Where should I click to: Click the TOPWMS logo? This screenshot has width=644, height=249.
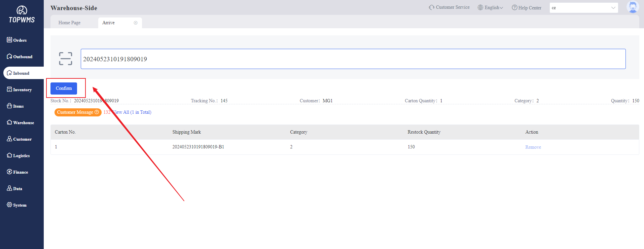(x=22, y=15)
